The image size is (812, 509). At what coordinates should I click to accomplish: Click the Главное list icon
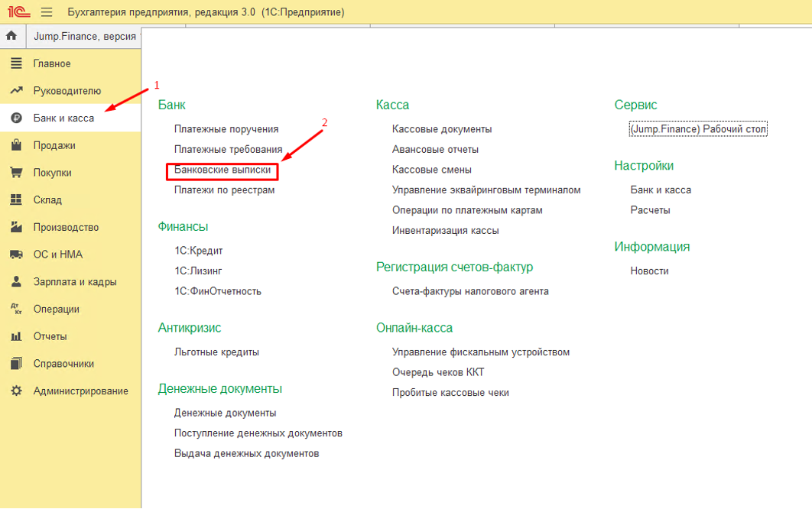[x=16, y=63]
